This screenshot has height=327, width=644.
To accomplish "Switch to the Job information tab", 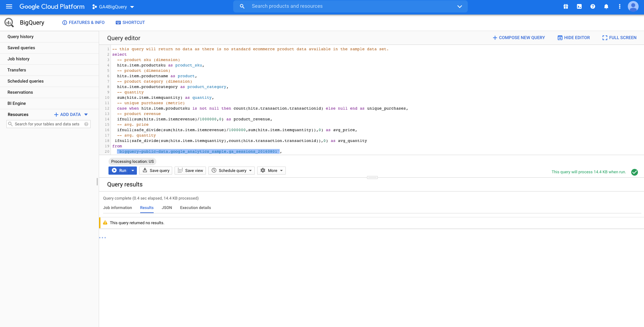I will click(x=118, y=208).
